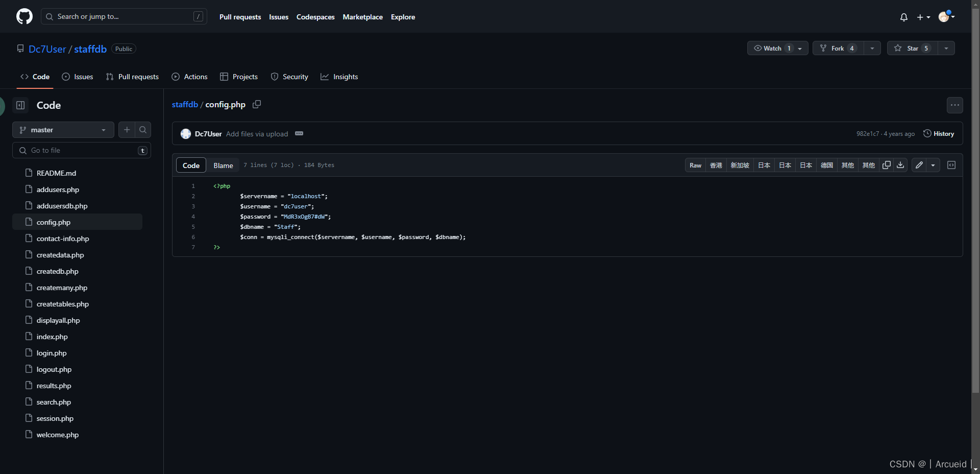Open the Actions tab
The image size is (980, 474).
(190, 77)
